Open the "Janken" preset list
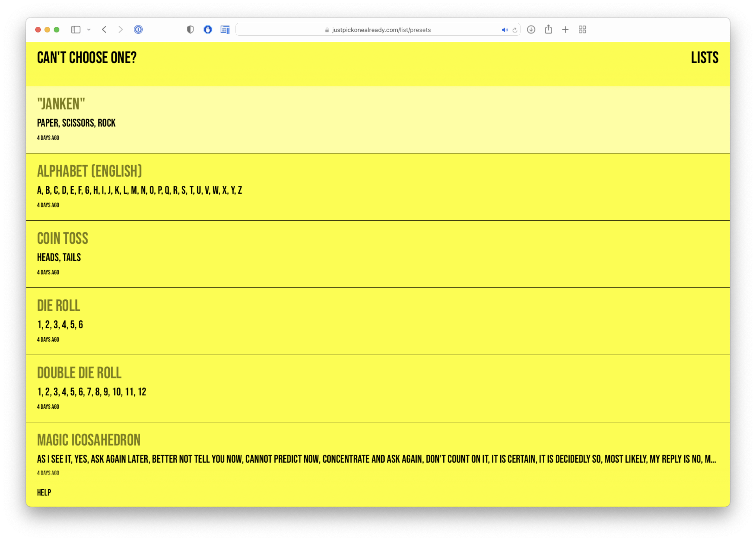The width and height of the screenshot is (756, 541). [61, 104]
